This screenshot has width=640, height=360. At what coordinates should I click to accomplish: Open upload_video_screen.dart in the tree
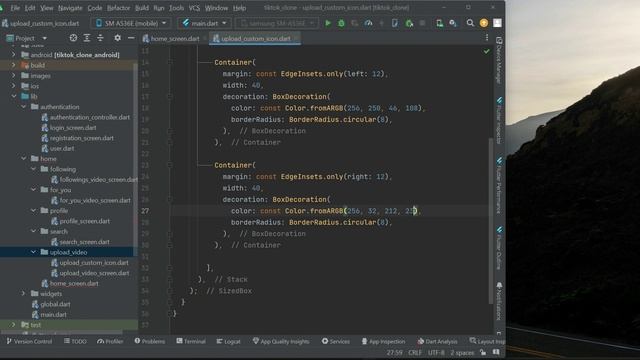tap(94, 273)
